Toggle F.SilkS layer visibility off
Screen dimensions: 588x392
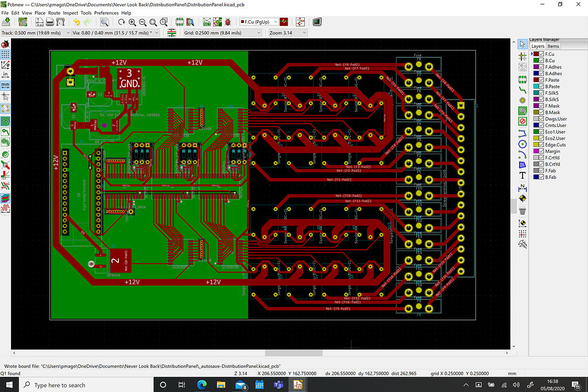(x=541, y=93)
